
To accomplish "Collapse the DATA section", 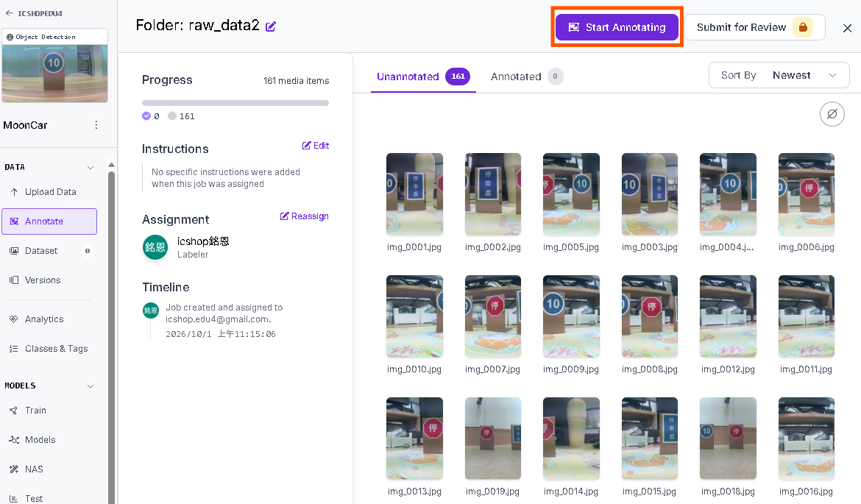I will coord(91,168).
